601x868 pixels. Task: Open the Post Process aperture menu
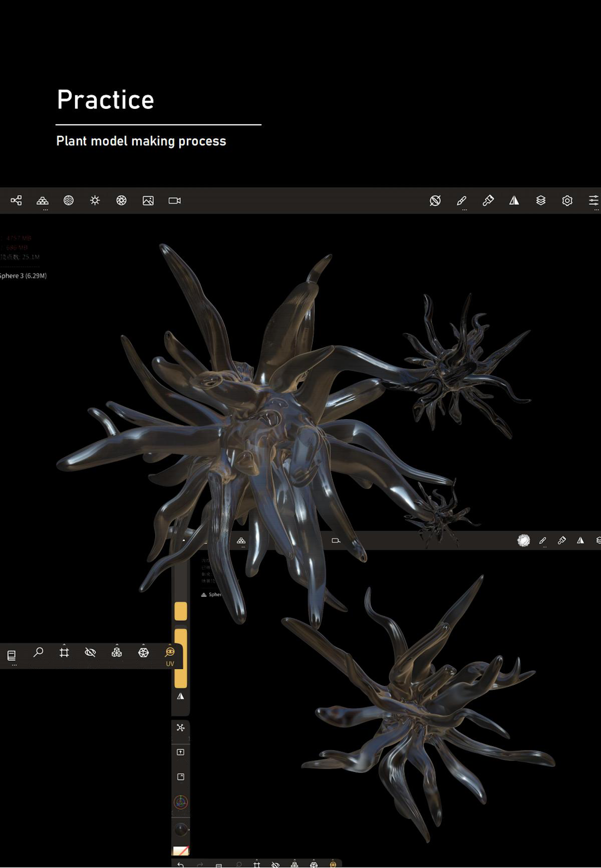point(121,200)
